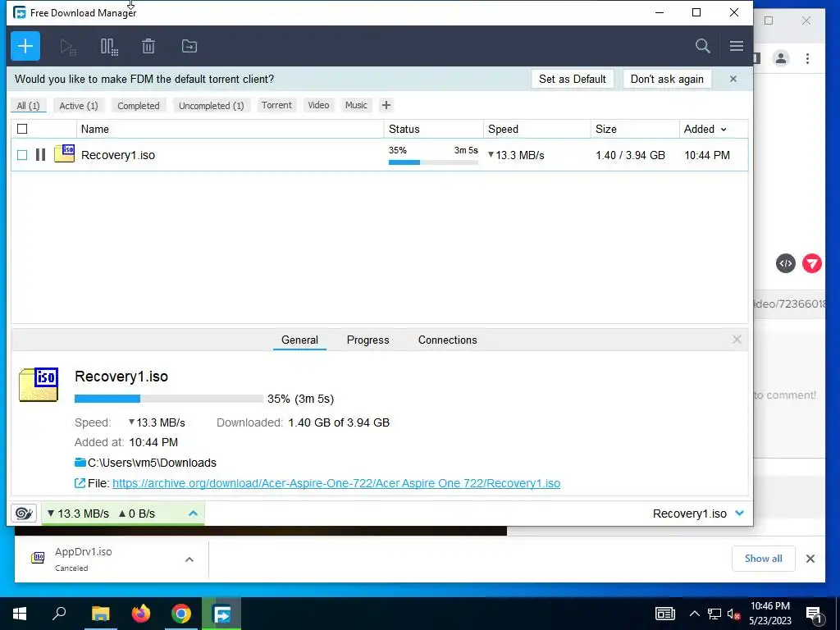Screen dimensions: 840x630
Task: Open Firefox from taskbar
Action: (141, 614)
